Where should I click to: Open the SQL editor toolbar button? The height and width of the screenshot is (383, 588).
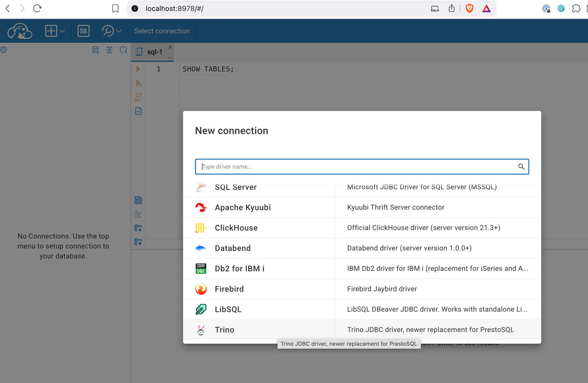coord(83,31)
